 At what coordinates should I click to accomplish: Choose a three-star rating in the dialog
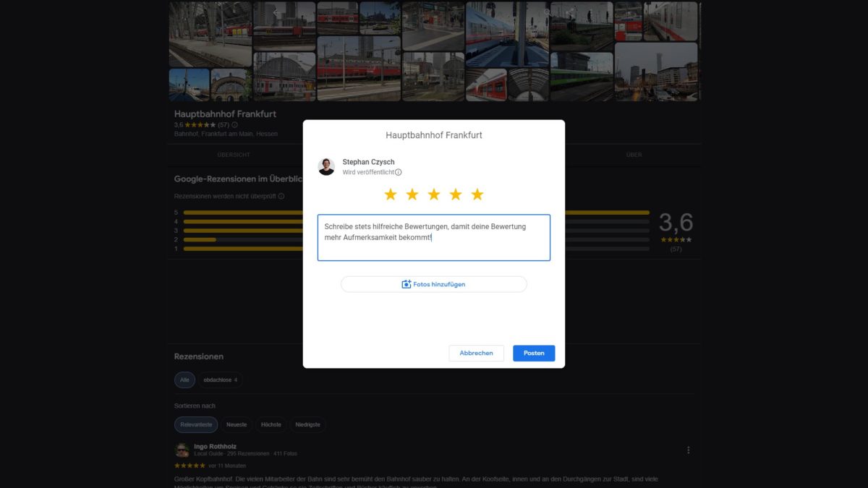pos(434,194)
